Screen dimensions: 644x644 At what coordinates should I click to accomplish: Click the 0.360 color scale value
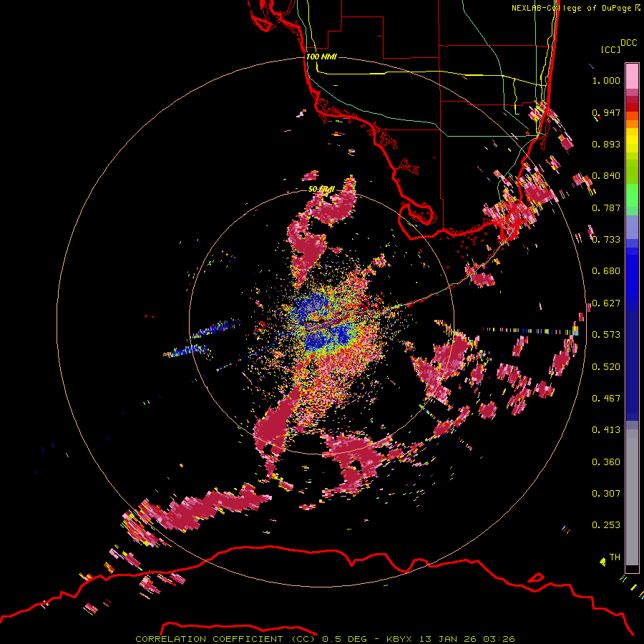[606, 462]
